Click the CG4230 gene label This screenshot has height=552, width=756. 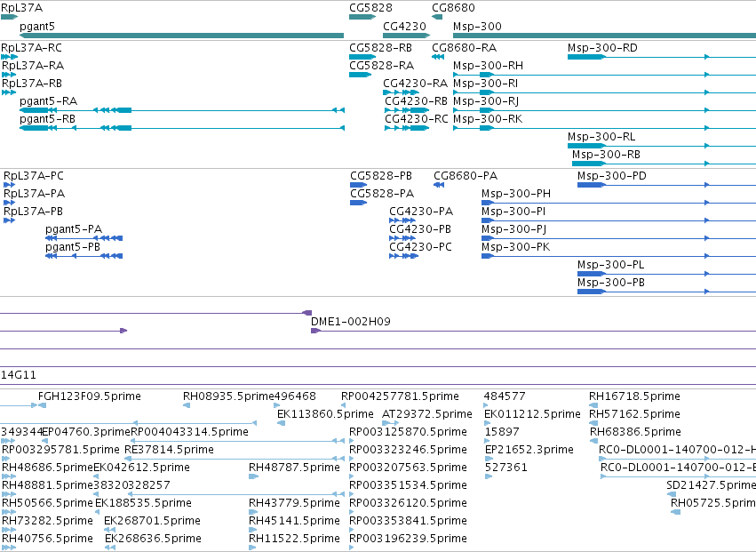(x=404, y=27)
